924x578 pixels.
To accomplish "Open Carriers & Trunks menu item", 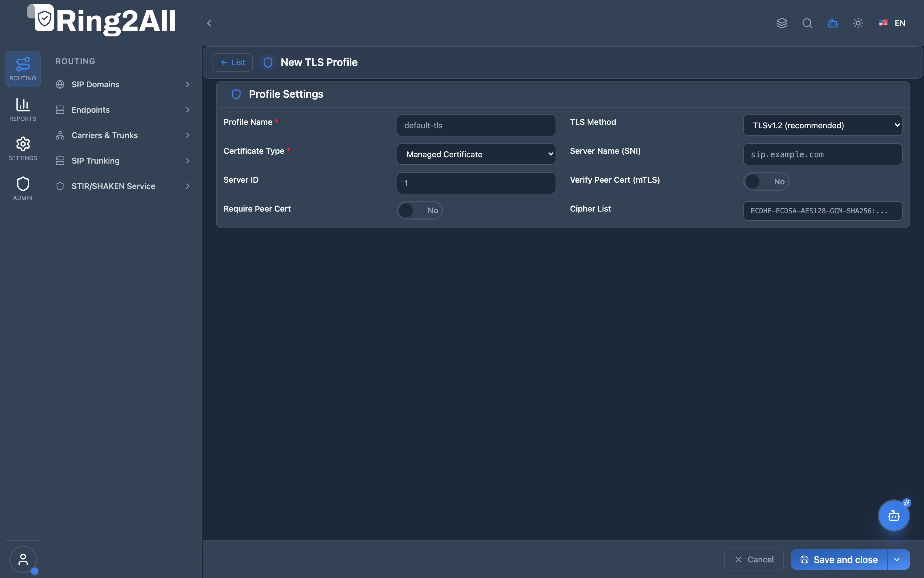I will coord(123,135).
